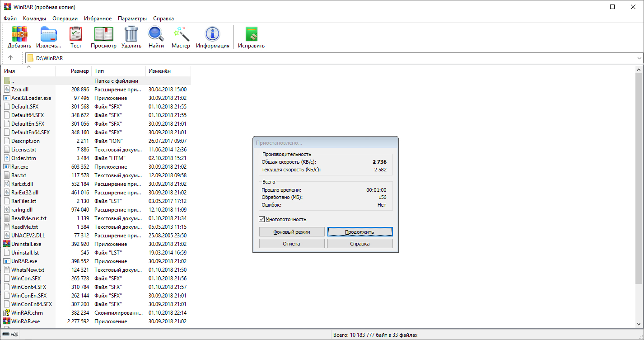Screen dimensions: 644x340
Task: Sort files by the Изменён column header
Action: tap(168, 71)
